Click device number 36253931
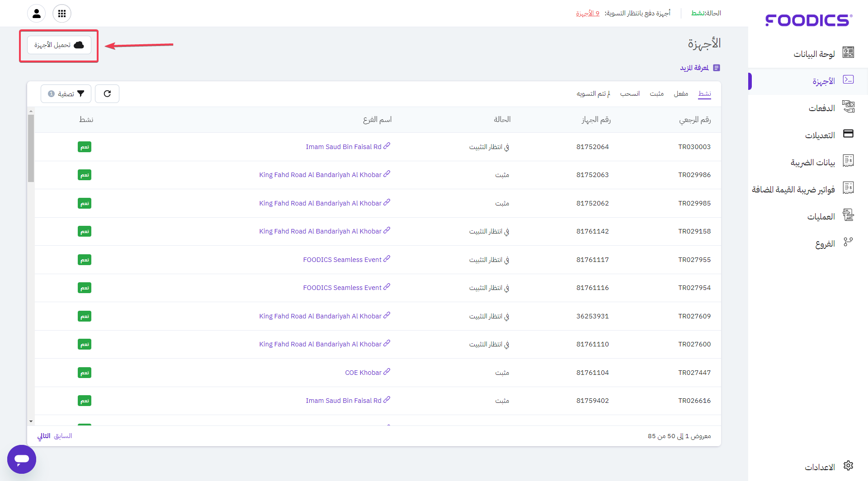The image size is (868, 481). tap(593, 316)
